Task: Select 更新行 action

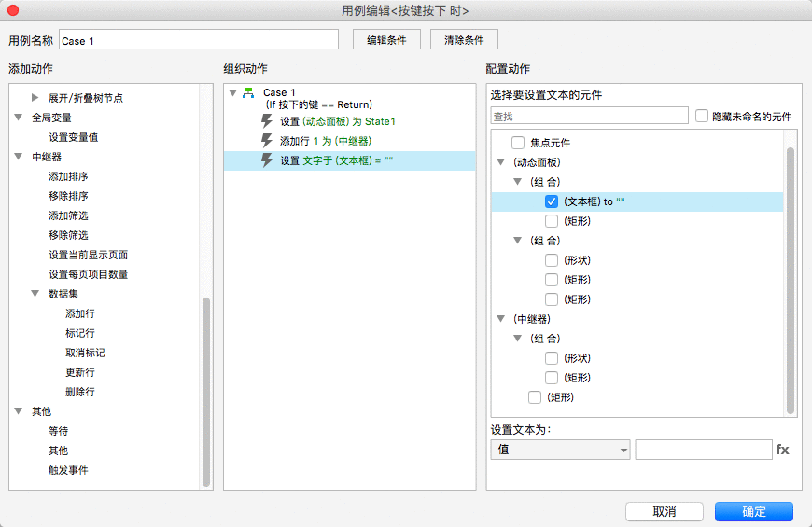Action: click(x=79, y=372)
